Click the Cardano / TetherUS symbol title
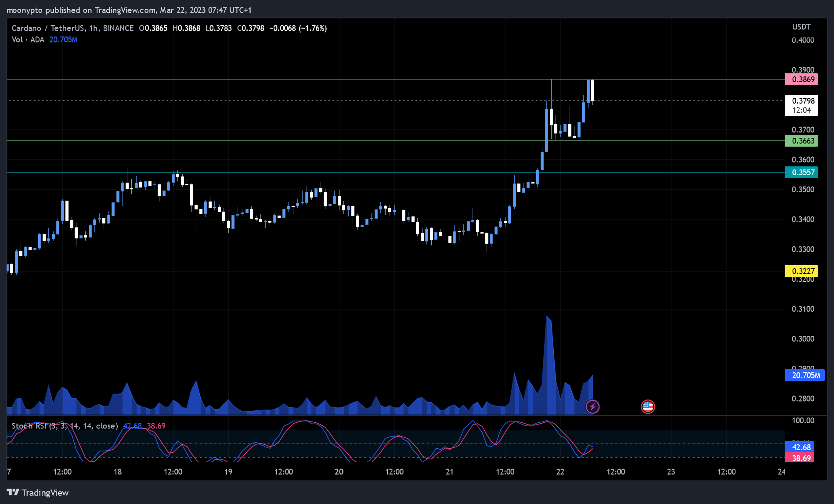 pyautogui.click(x=73, y=28)
